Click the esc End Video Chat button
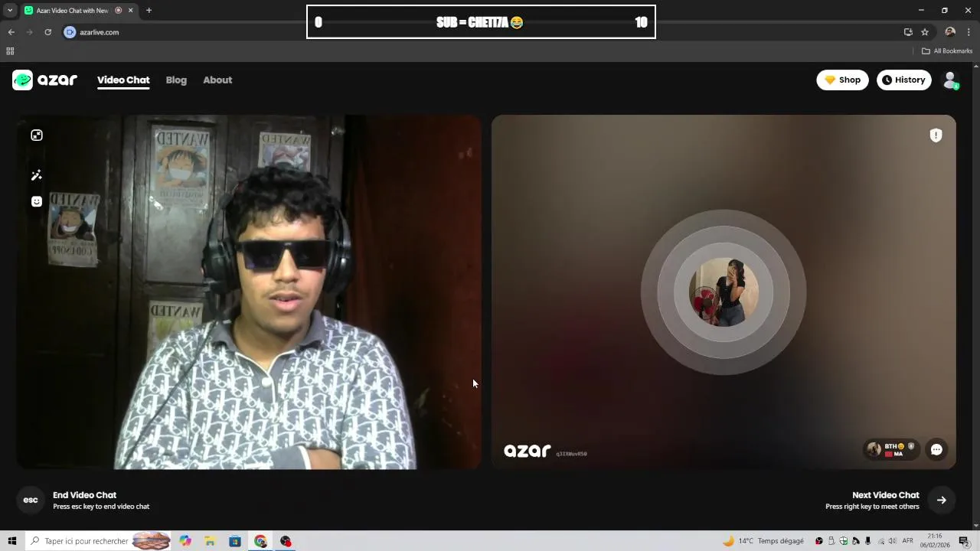This screenshot has width=980, height=551. (31, 500)
